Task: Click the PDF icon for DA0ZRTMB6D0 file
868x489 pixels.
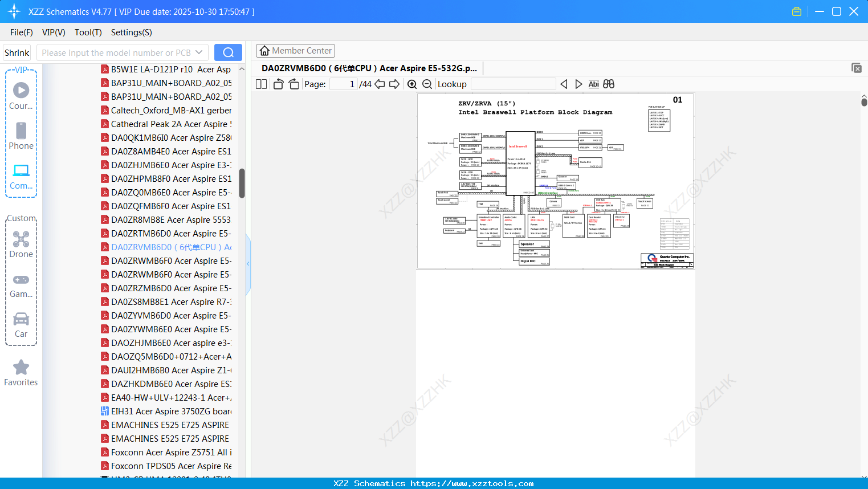Action: (x=105, y=233)
